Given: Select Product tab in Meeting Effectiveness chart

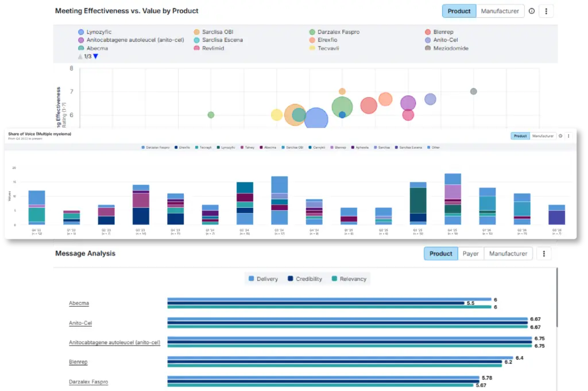Looking at the screenshot, I should (x=459, y=11).
